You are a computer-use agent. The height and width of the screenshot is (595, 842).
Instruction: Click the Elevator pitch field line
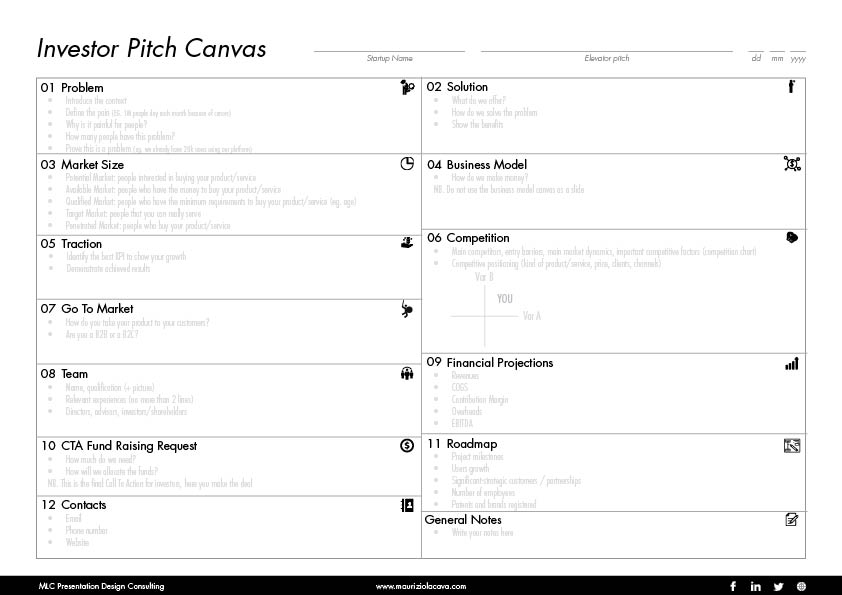pyautogui.click(x=607, y=52)
